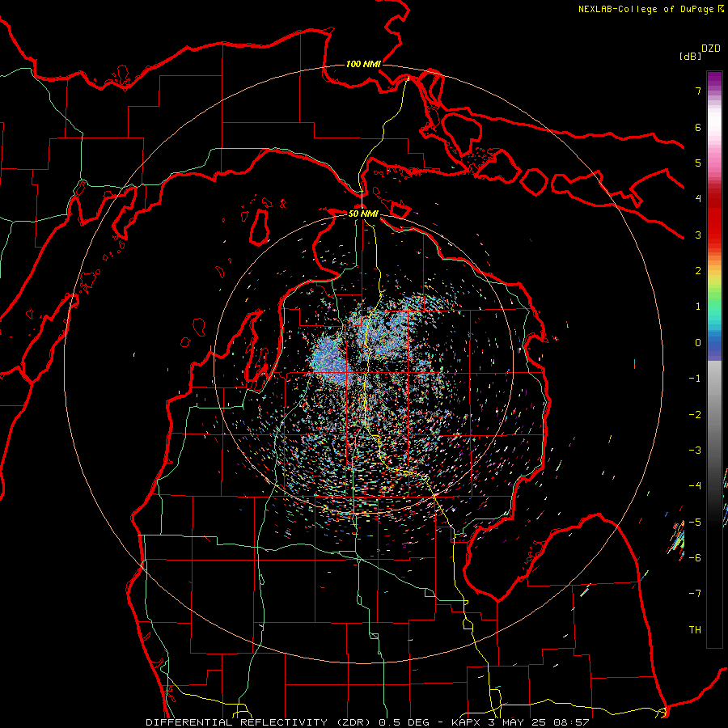Image resolution: width=728 pixels, height=728 pixels.
Task: Click the TH label on color scale
Action: 695,630
